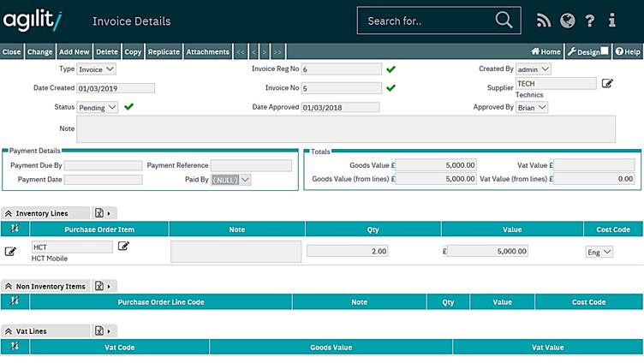
Task: Go to the Home link
Action: point(546,52)
